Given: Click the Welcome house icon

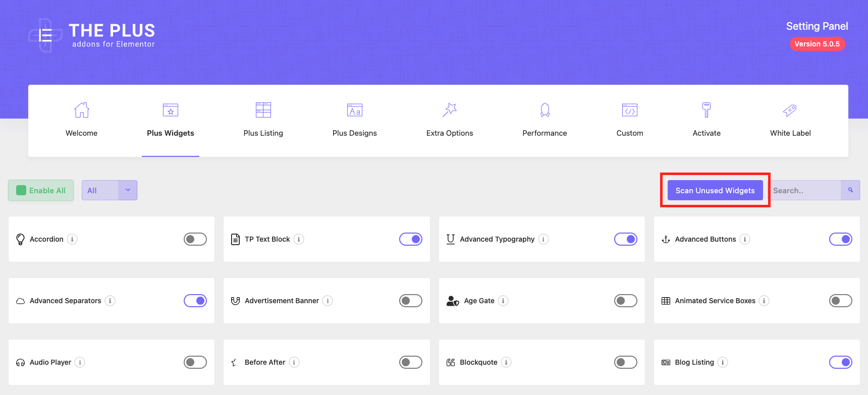Looking at the screenshot, I should click(82, 109).
